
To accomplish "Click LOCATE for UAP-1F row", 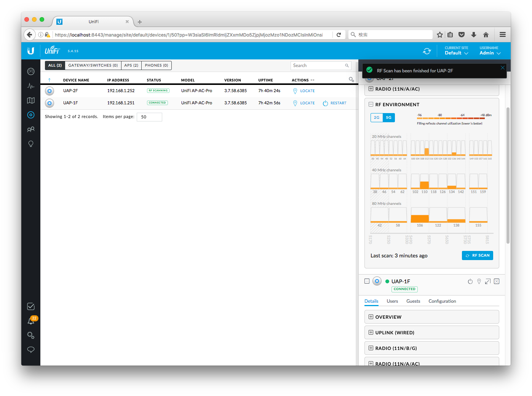I will (x=304, y=103).
